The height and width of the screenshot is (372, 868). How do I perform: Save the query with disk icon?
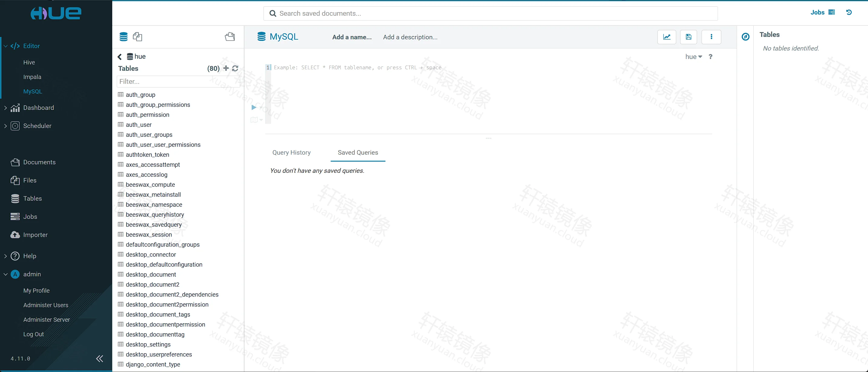(688, 37)
